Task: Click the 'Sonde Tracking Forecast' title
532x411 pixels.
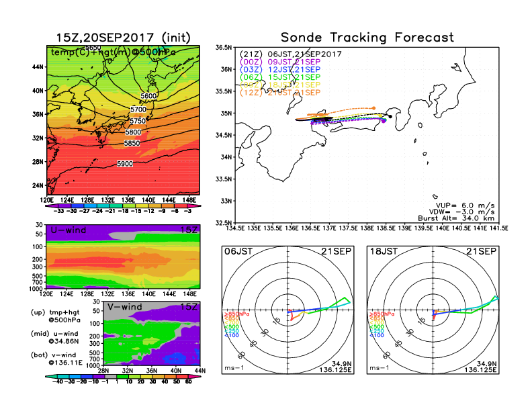Action: [x=367, y=38]
